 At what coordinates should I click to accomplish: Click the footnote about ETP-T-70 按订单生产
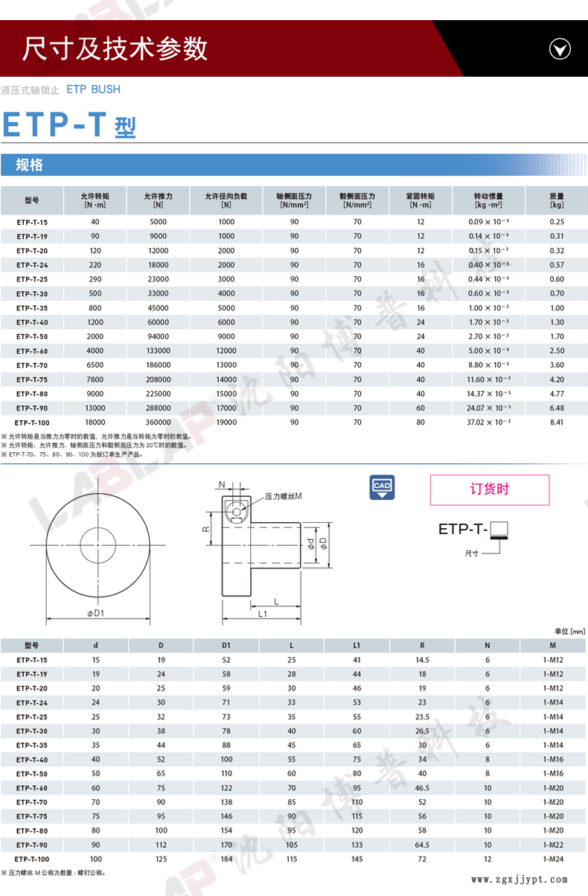(72, 454)
